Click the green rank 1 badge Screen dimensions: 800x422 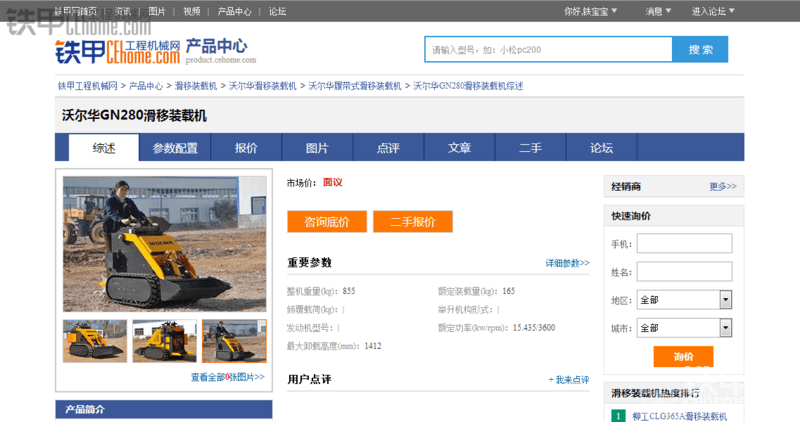(618, 416)
